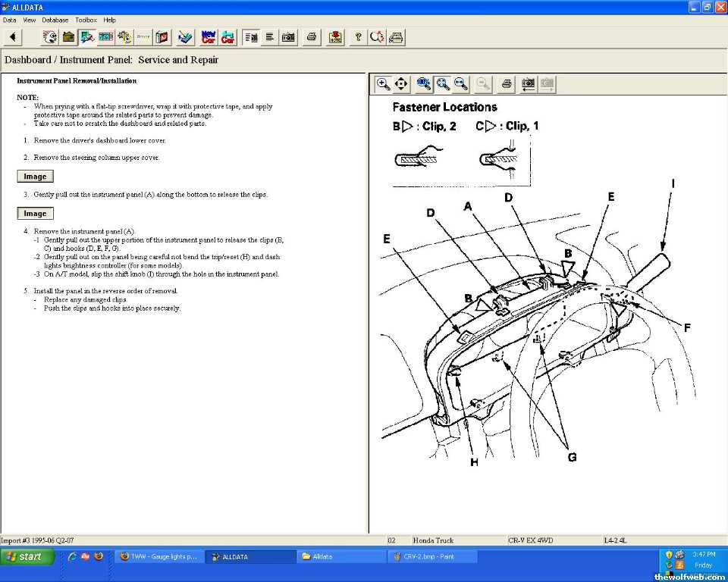Switch to text-only view
This screenshot has height=582, width=728.
pos(269,36)
